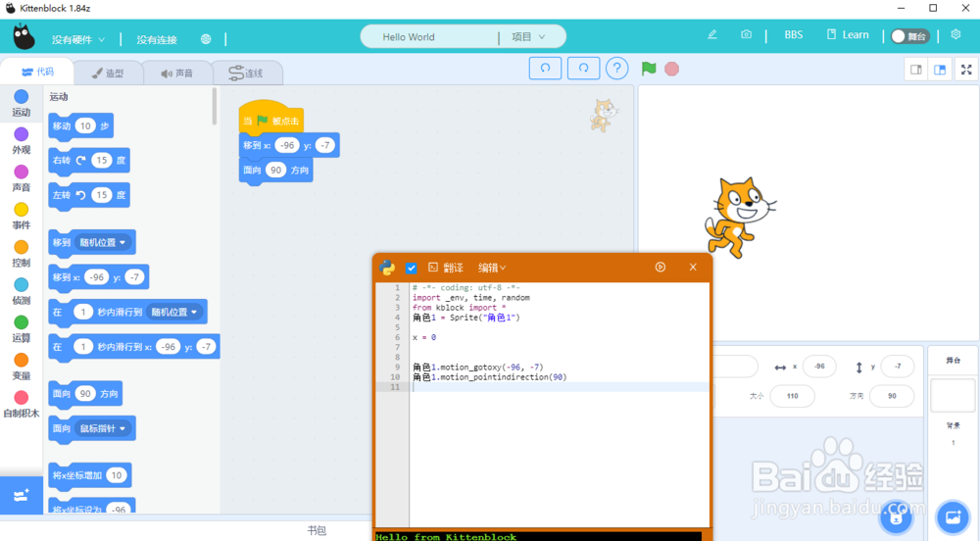
Task: Click the 没有连接 connection button
Action: point(157,39)
